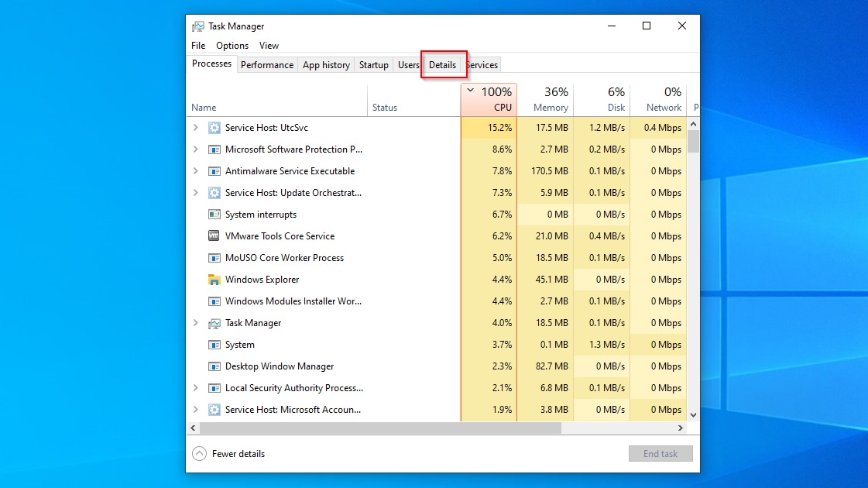Click the Microsoft Software Protection process icon
This screenshot has width=868, height=488.
pos(214,149)
